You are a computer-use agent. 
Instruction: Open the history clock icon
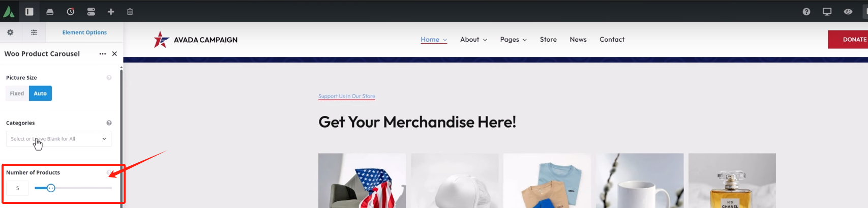(x=71, y=11)
